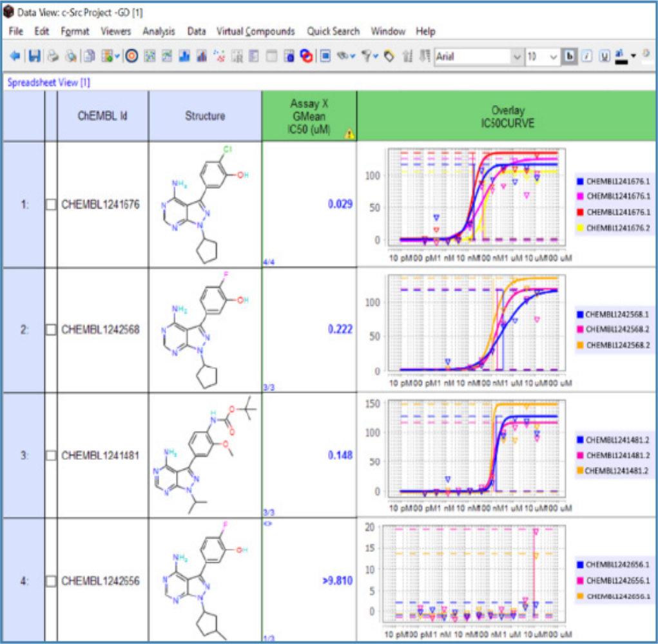
Task: Open the Data menu
Action: click(x=197, y=32)
